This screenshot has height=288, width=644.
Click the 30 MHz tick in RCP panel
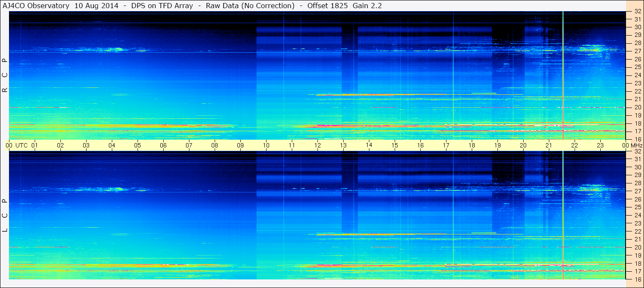pyautogui.click(x=638, y=27)
